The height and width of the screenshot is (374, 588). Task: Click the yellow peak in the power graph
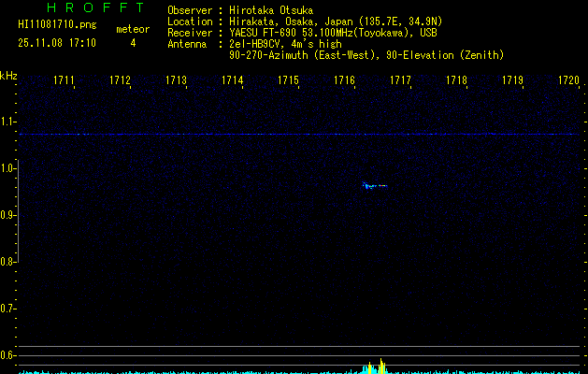381,363
